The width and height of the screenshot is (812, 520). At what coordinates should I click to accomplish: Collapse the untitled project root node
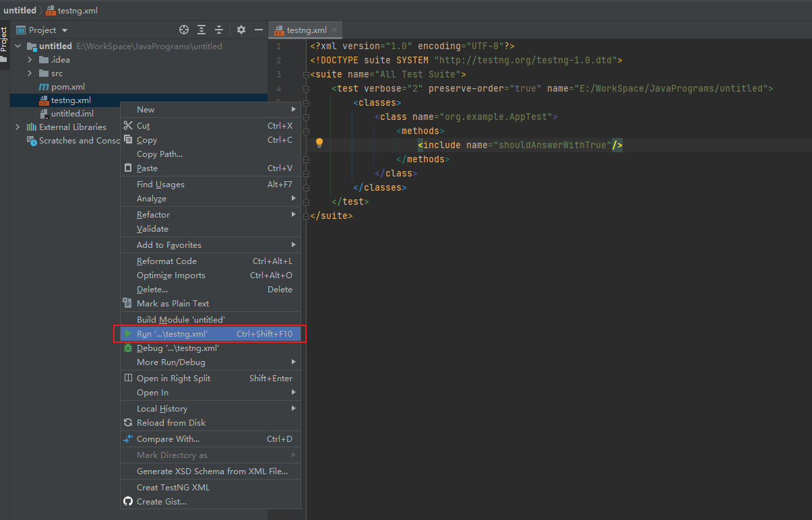pyautogui.click(x=18, y=46)
